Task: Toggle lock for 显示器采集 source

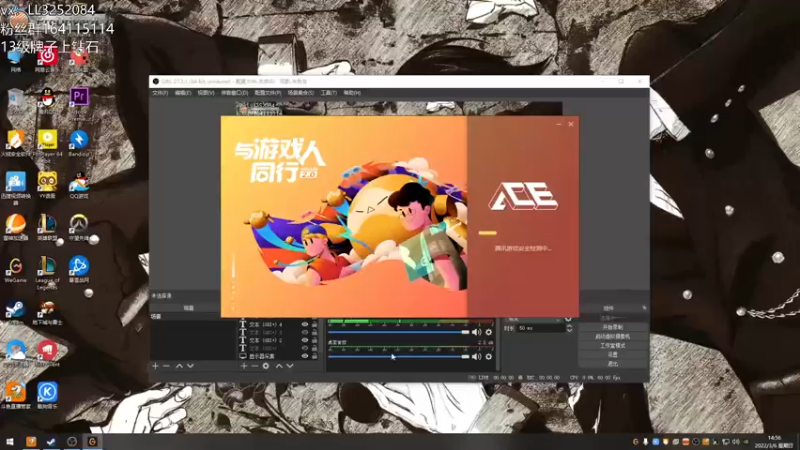Action: point(314,356)
